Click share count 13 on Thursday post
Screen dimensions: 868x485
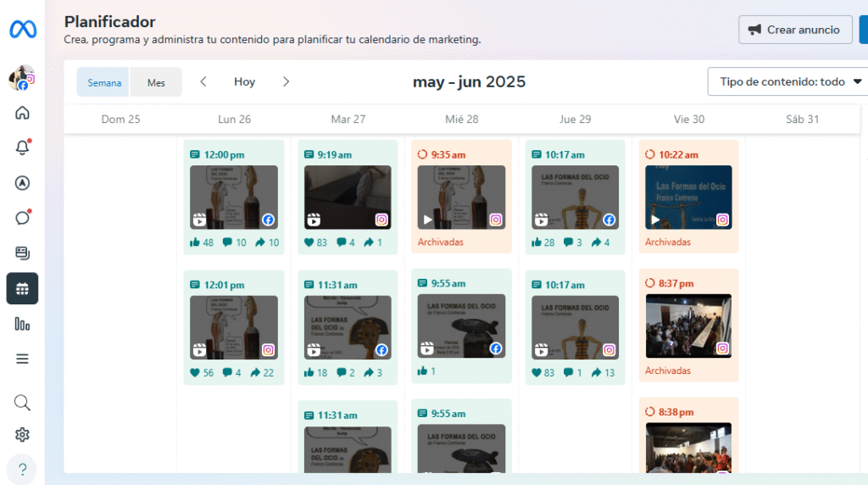pyautogui.click(x=609, y=372)
